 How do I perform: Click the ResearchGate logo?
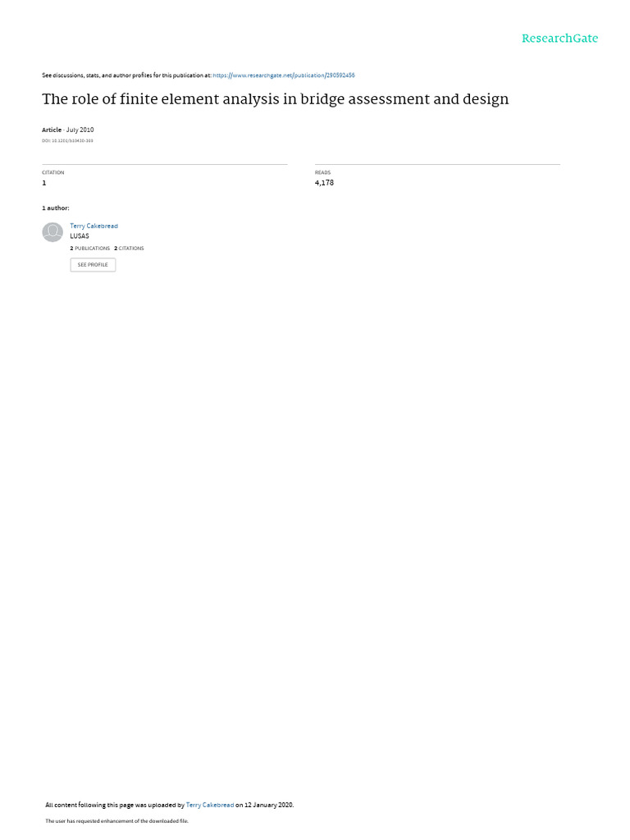559,39
